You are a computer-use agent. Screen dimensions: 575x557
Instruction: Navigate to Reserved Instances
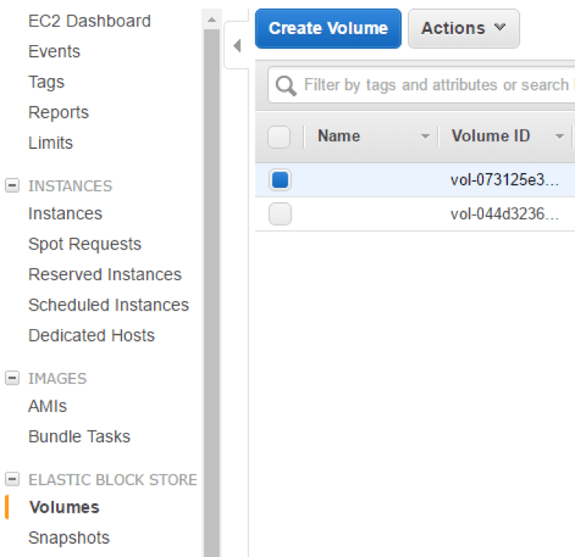pyautogui.click(x=105, y=274)
